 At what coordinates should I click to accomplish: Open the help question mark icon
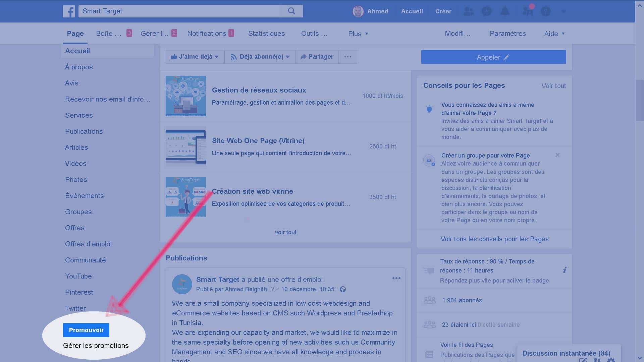[x=546, y=11]
